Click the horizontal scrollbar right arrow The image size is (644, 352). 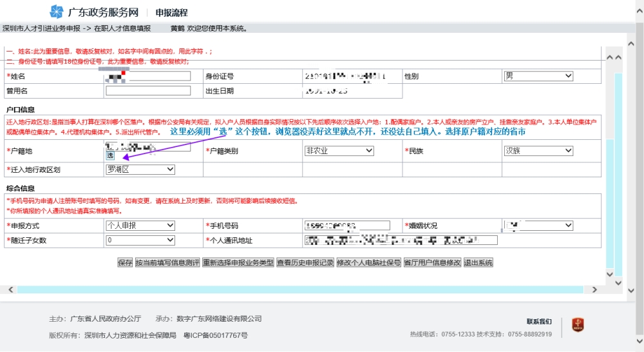pyautogui.click(x=594, y=289)
